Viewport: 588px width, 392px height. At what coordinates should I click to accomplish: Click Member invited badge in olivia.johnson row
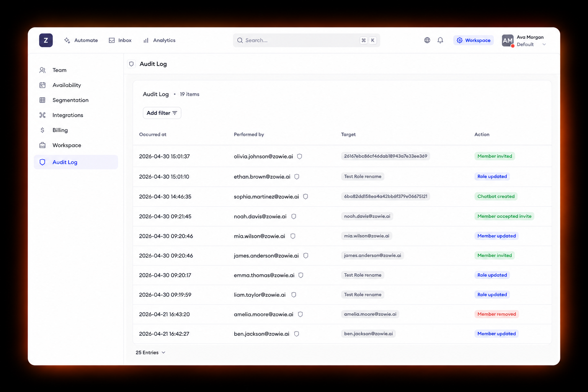coord(495,156)
